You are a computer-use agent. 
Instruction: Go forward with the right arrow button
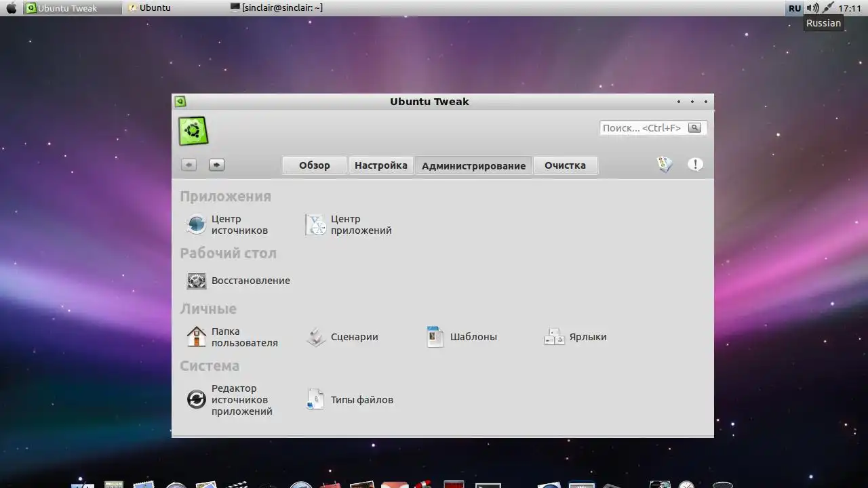pos(216,165)
